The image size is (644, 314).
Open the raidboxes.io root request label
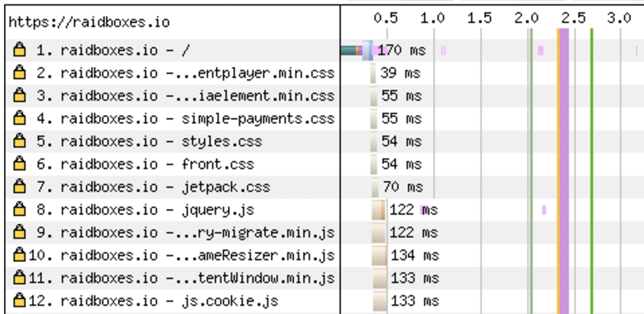pyautogui.click(x=113, y=50)
